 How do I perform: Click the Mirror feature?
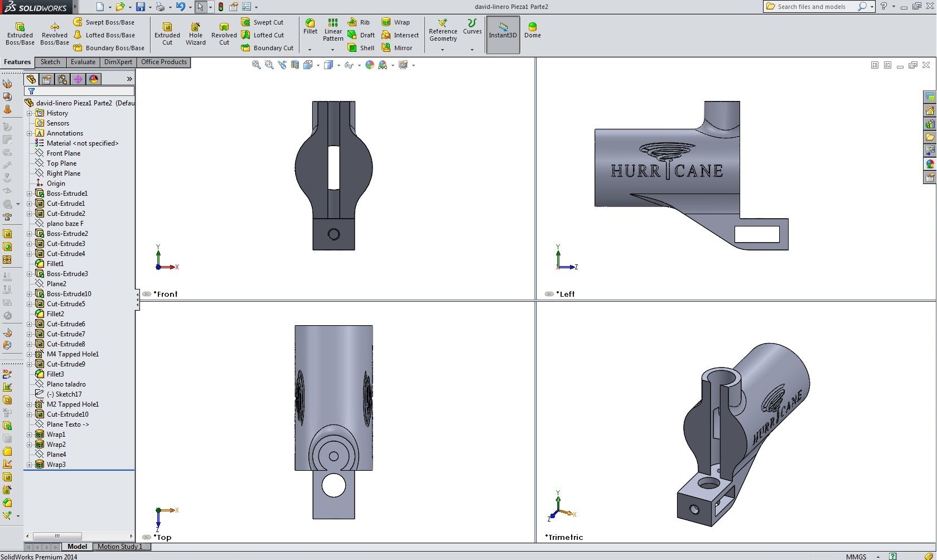[397, 48]
